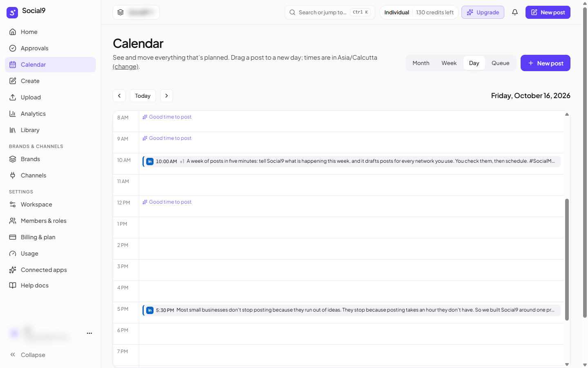The image size is (588, 368).
Task: Switch to Month view
Action: click(421, 63)
